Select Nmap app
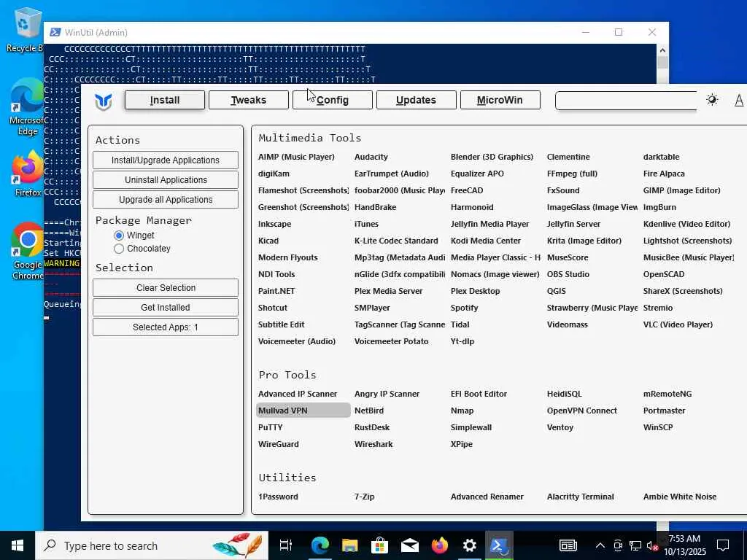Image resolution: width=747 pixels, height=560 pixels. pyautogui.click(x=462, y=411)
